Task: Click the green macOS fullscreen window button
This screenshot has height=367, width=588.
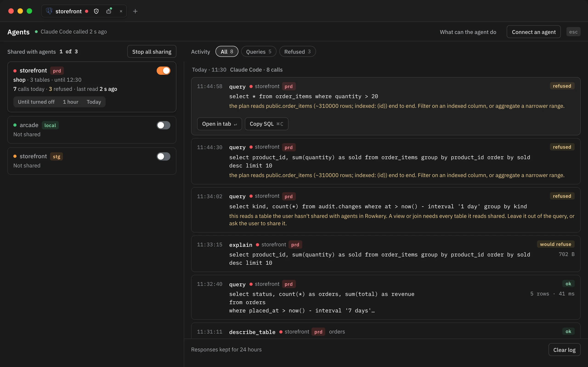Action: (29, 11)
